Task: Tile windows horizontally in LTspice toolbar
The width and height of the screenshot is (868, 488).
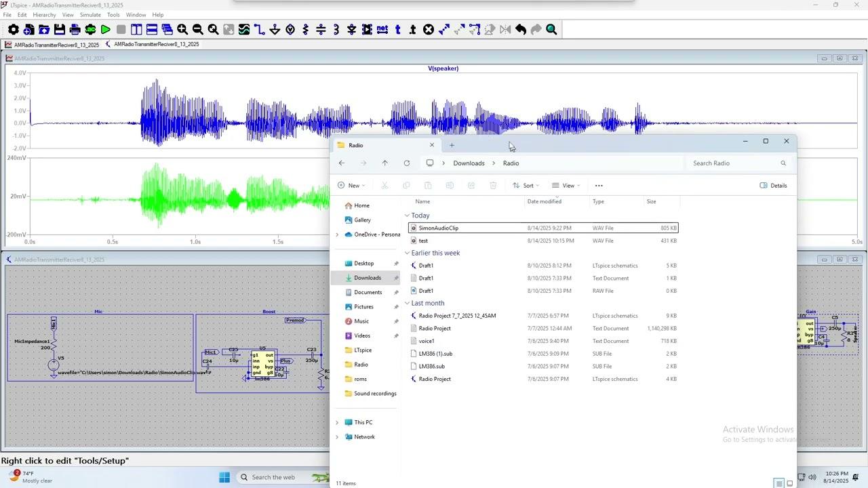Action: [152, 29]
